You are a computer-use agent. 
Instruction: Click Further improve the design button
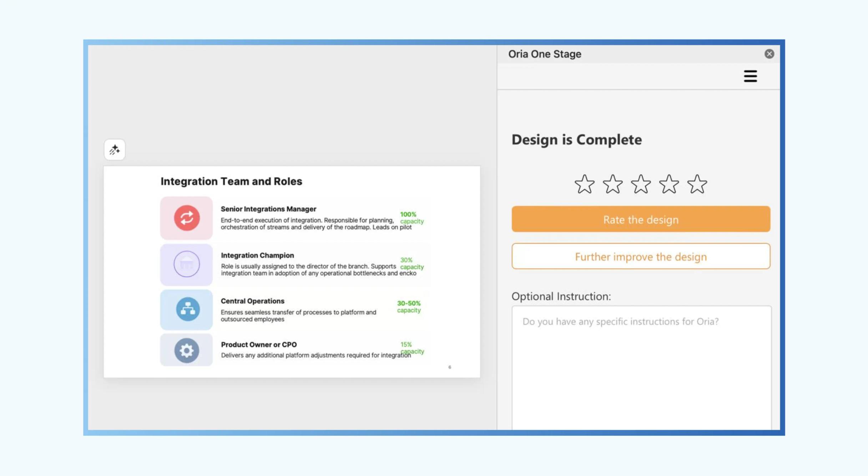(x=641, y=257)
